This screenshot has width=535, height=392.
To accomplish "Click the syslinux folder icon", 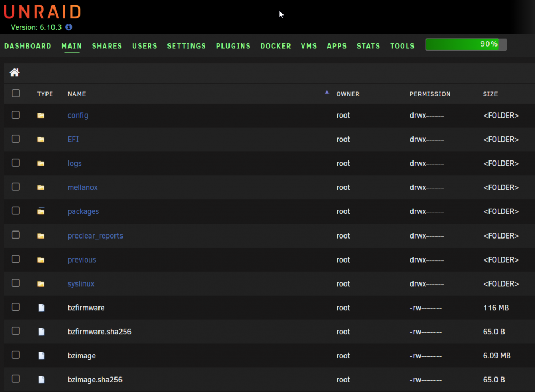I will [x=41, y=284].
